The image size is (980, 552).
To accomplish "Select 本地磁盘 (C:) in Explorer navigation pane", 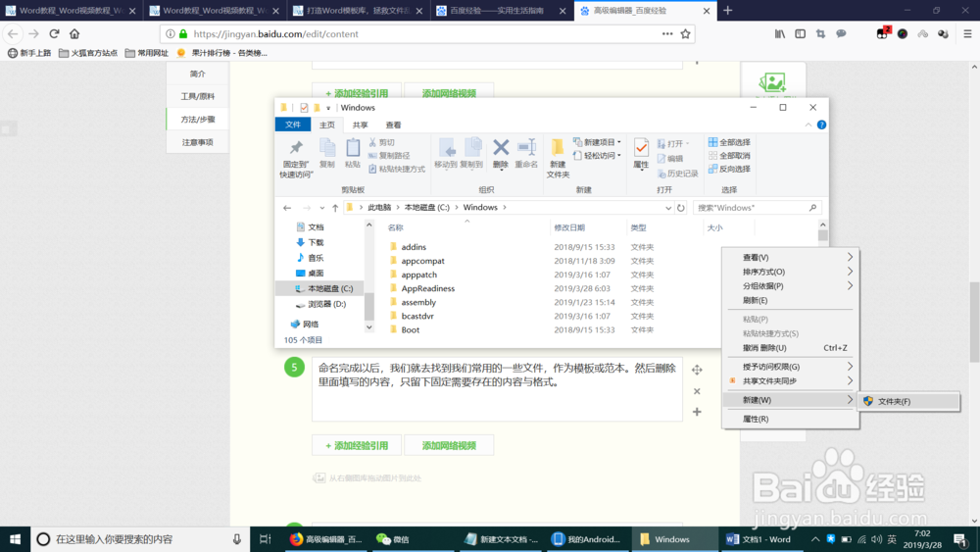I will [320, 289].
